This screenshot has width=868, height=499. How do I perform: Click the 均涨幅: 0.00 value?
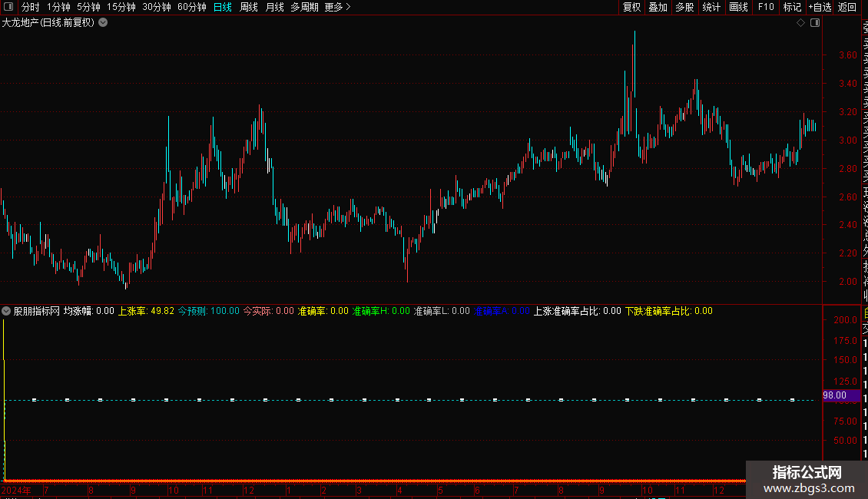[x=88, y=311]
